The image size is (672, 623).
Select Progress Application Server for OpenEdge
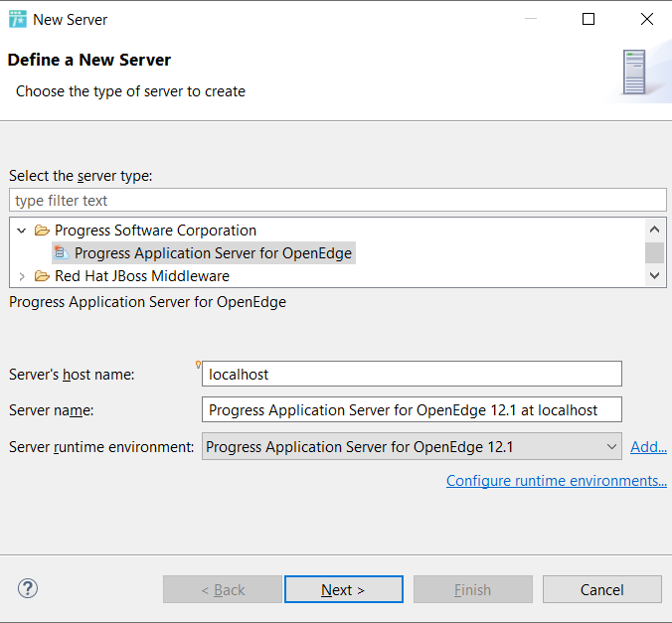pyautogui.click(x=213, y=253)
